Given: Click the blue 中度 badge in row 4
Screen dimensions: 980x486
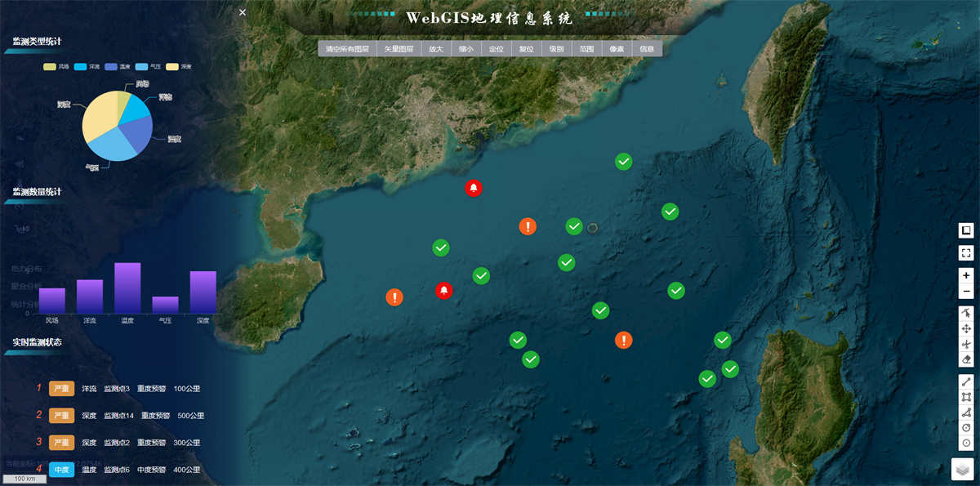Looking at the screenshot, I should tap(61, 470).
